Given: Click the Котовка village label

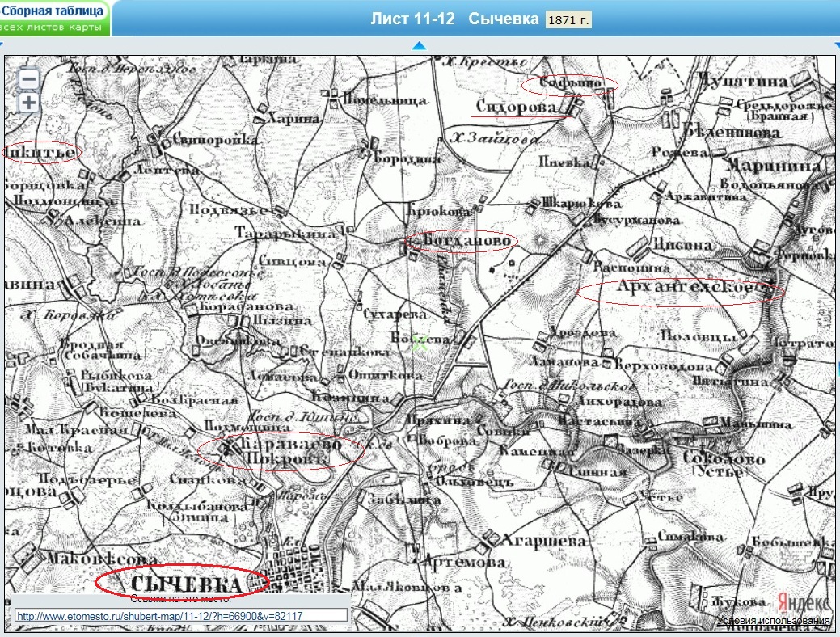Looking at the screenshot, I should tap(59, 447).
